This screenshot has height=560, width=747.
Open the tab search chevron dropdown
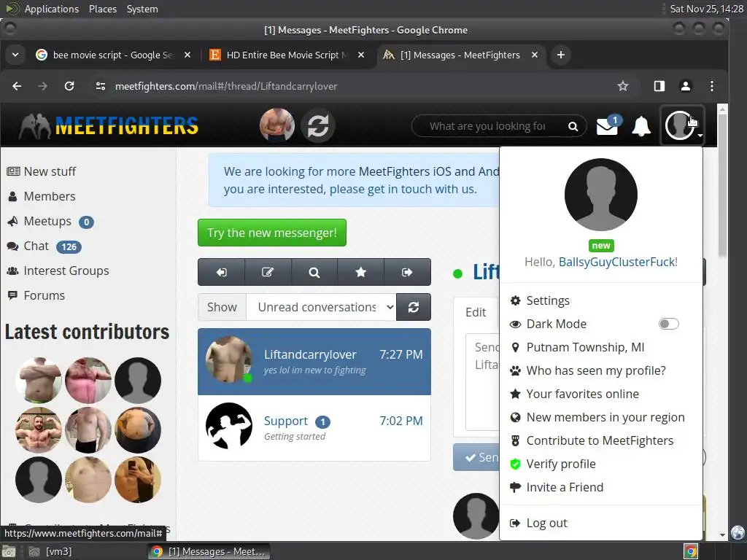(x=15, y=55)
